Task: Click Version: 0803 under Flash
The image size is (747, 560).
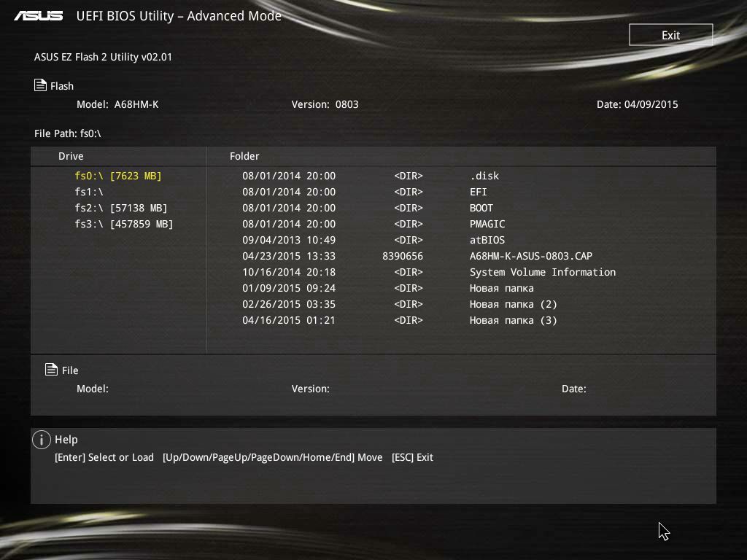Action: coord(325,104)
